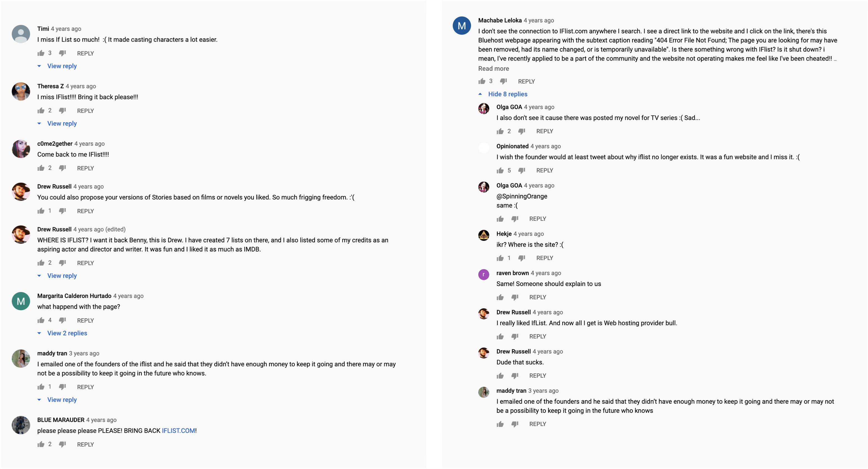The height and width of the screenshot is (469, 868).
Task: Collapse replies with Hide 8 replies
Action: (x=508, y=94)
